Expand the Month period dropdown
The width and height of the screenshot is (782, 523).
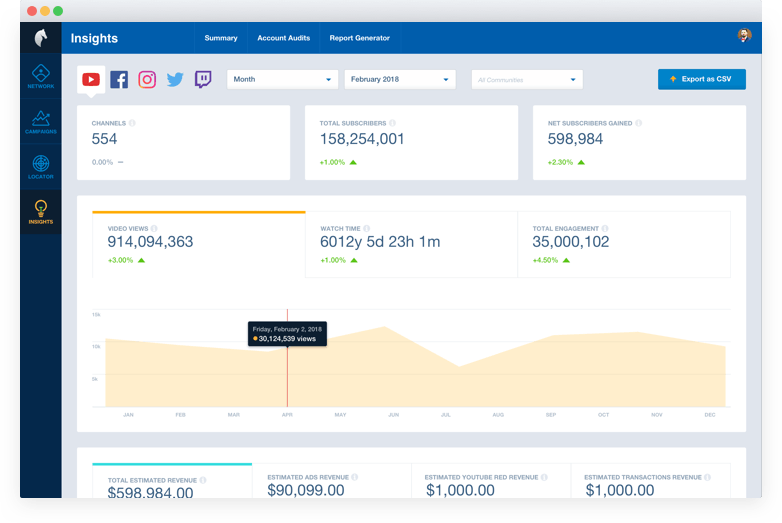[282, 79]
